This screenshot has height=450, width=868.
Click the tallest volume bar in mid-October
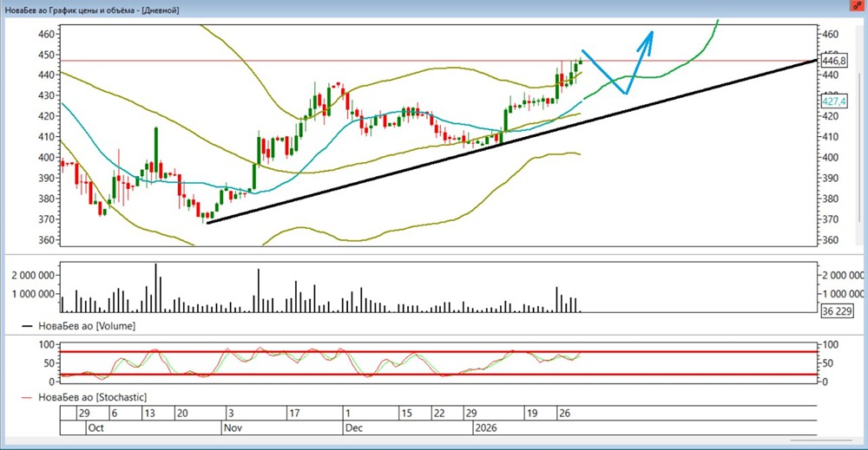click(156, 288)
